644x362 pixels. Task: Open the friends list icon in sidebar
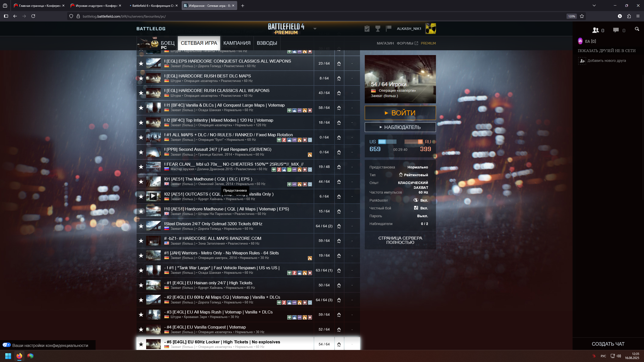click(595, 30)
